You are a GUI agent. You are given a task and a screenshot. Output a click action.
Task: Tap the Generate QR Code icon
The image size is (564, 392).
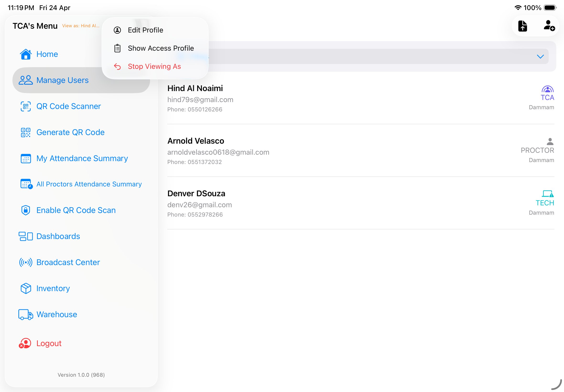(x=26, y=132)
